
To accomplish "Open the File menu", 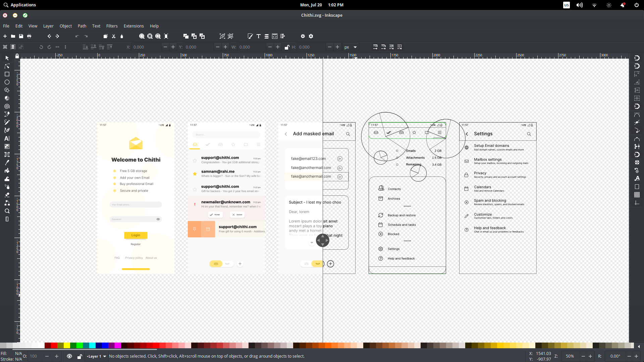I will 6,26.
